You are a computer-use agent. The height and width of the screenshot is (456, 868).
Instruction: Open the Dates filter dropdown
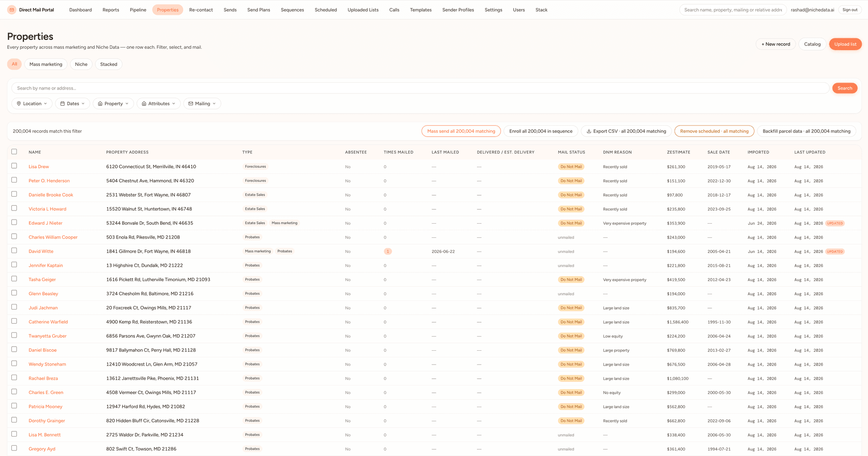[72, 103]
